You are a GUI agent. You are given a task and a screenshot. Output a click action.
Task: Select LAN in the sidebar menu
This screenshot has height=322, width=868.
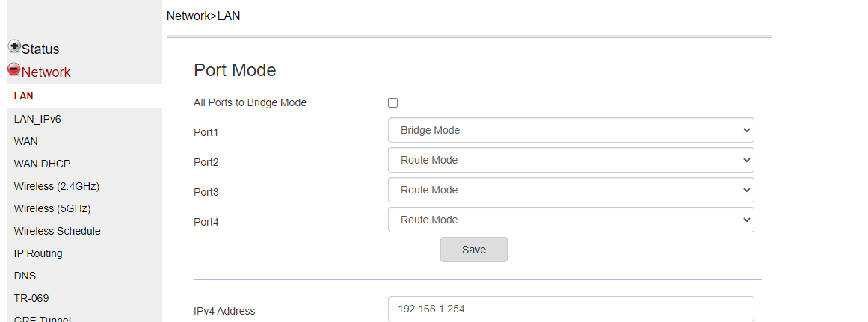pos(24,96)
